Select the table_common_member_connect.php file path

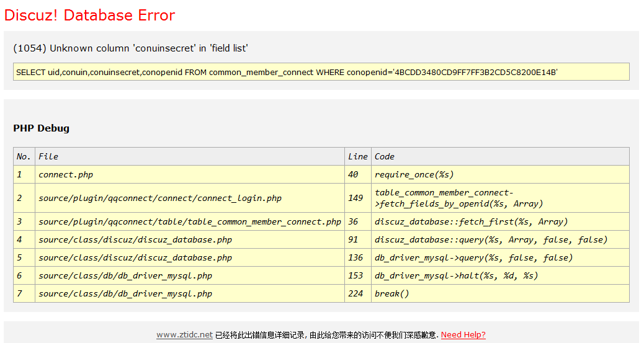tap(190, 222)
